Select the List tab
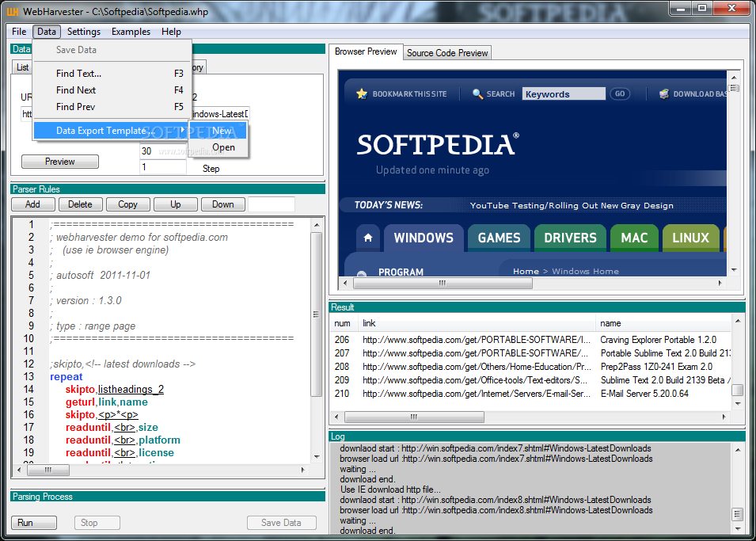This screenshot has width=756, height=541. coord(22,67)
